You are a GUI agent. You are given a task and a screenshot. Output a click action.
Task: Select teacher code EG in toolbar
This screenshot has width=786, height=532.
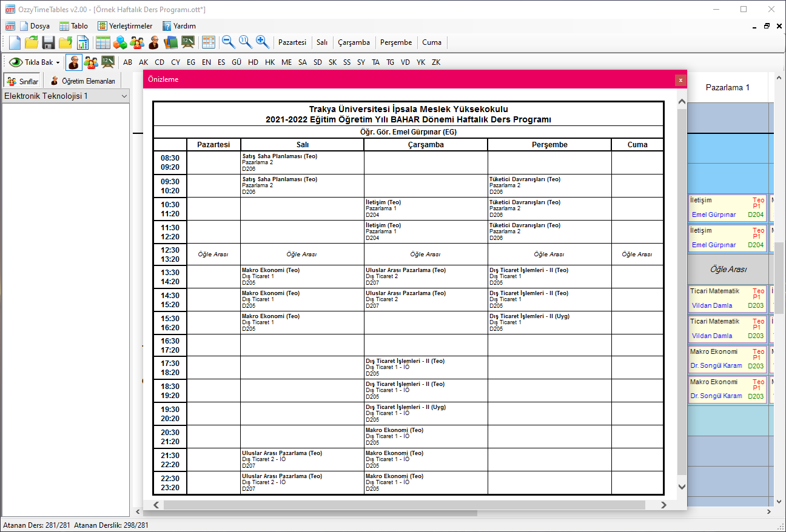pyautogui.click(x=191, y=62)
